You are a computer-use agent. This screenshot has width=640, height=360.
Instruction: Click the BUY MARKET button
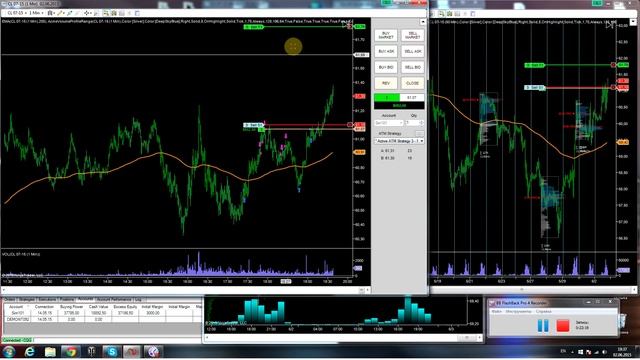(x=386, y=36)
